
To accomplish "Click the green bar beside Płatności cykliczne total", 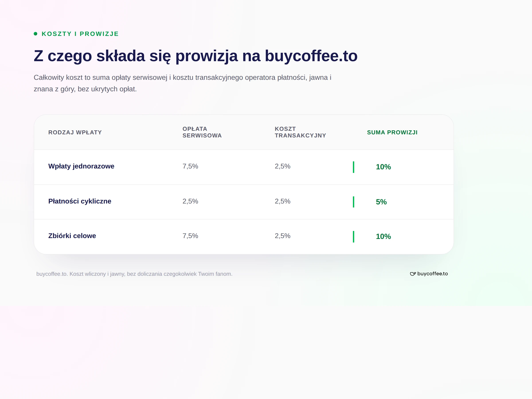I will [353, 202].
